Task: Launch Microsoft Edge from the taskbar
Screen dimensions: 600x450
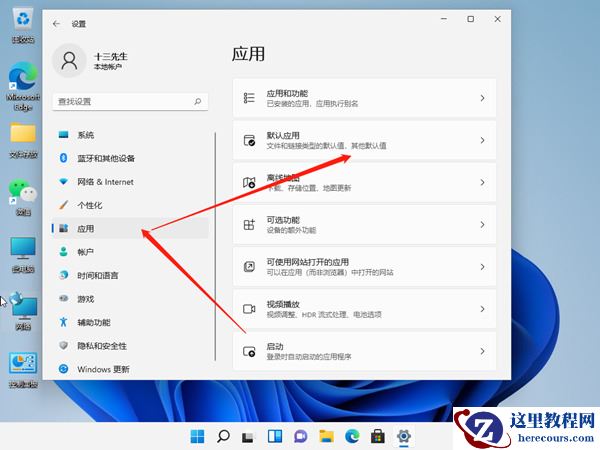Action: tap(352, 436)
